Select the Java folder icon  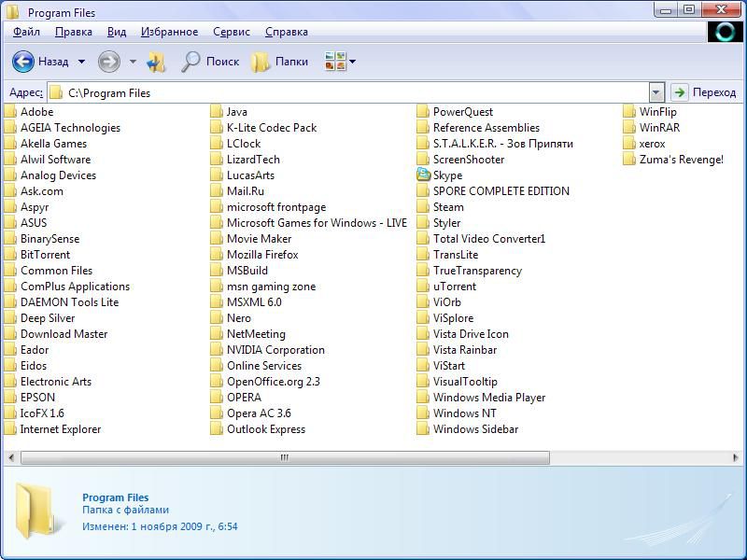[217, 112]
